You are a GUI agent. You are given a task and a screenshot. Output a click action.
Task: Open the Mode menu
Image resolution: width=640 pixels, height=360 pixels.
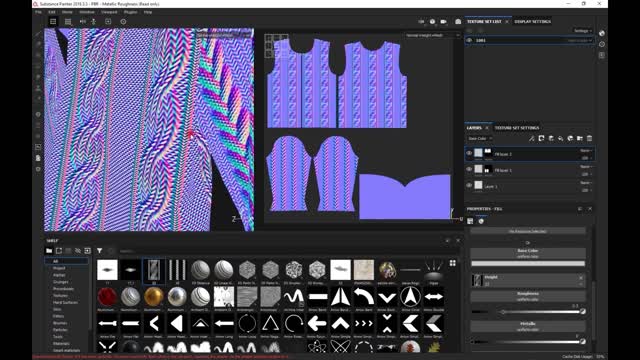click(x=67, y=12)
